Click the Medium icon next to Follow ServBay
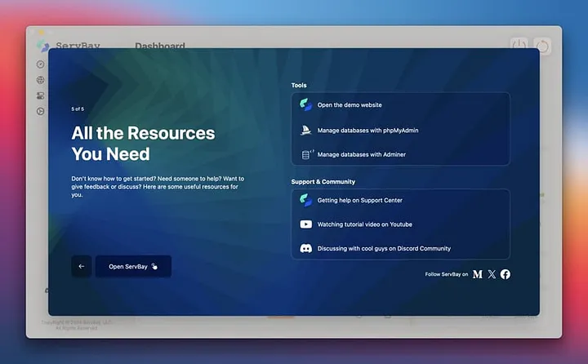This screenshot has height=364, width=588. [478, 274]
